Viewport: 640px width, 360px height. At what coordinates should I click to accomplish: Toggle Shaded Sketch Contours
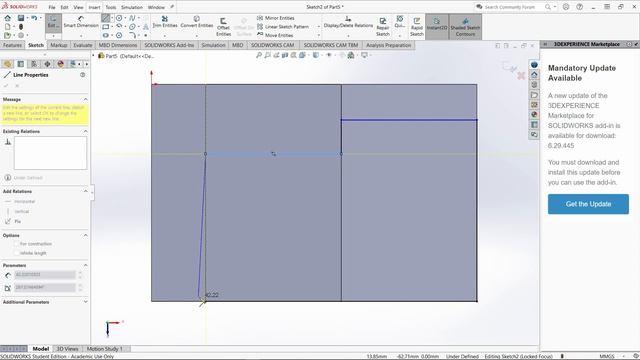465,27
